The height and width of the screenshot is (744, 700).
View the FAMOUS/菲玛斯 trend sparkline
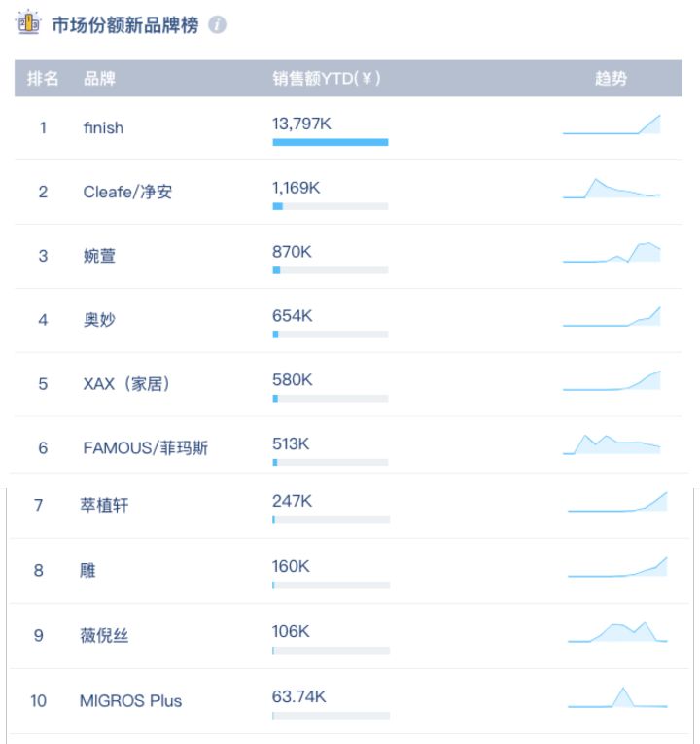click(612, 444)
